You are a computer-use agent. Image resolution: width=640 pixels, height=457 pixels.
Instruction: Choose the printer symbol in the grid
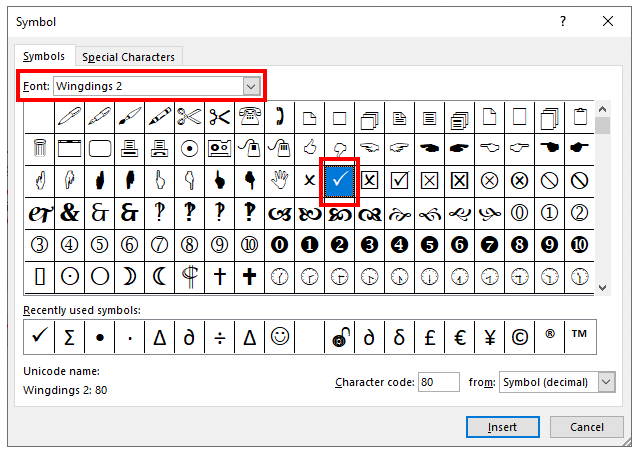pyautogui.click(x=129, y=149)
